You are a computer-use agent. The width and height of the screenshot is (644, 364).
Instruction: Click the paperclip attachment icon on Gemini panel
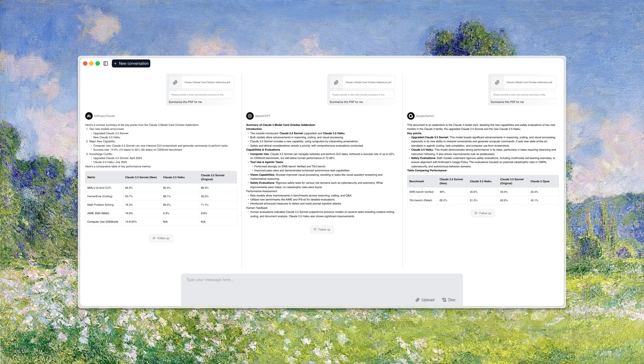498,82
